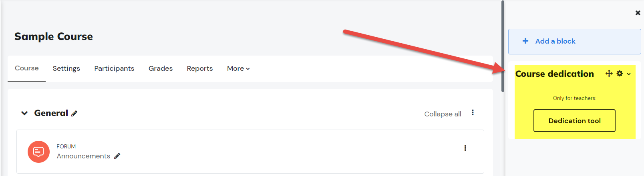Select the Reports tab
644x176 pixels.
click(x=200, y=68)
